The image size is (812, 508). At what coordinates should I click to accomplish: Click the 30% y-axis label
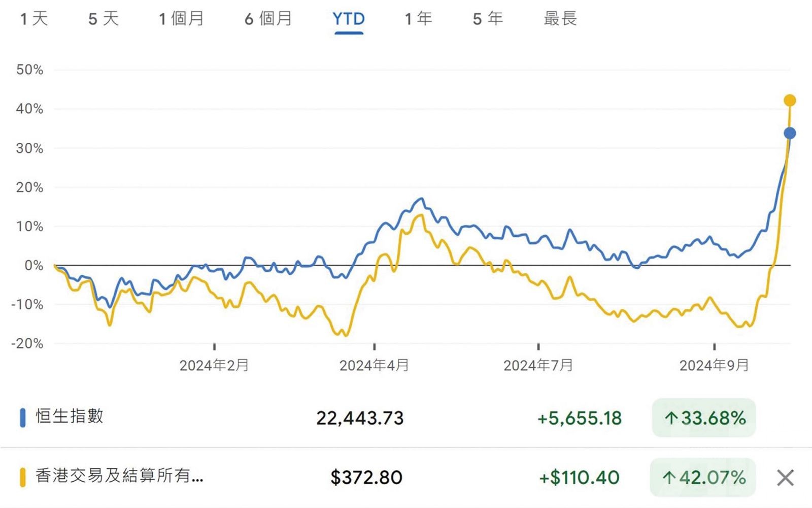click(29, 148)
